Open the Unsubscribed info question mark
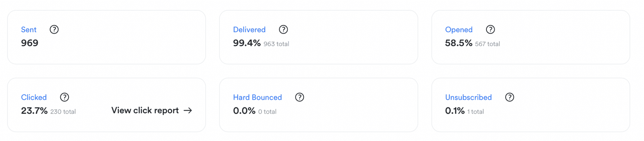Image resolution: width=644 pixels, height=141 pixels. (x=509, y=97)
